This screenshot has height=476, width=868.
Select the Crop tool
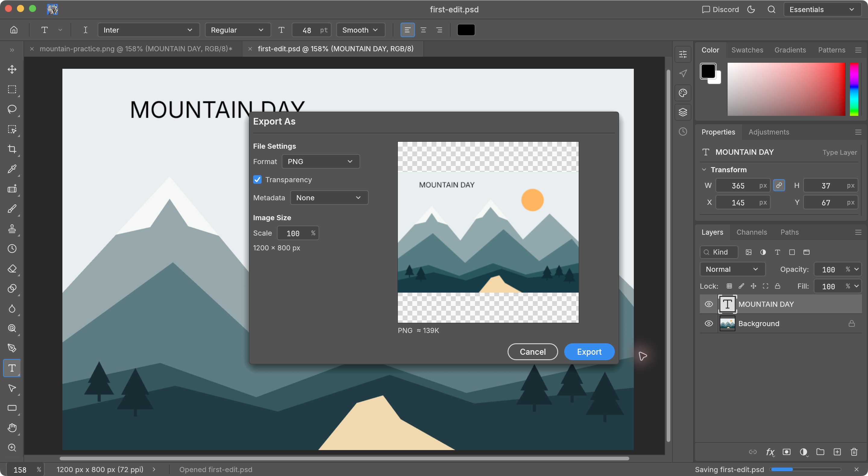click(x=12, y=149)
